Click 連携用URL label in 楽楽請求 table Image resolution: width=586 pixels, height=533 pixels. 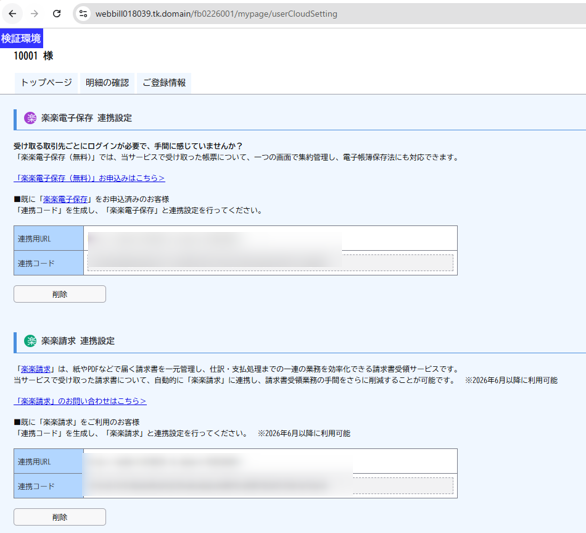[34, 462]
